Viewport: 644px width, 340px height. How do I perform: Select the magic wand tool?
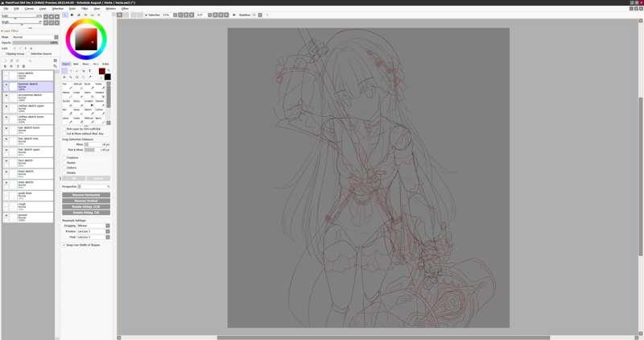click(84, 71)
